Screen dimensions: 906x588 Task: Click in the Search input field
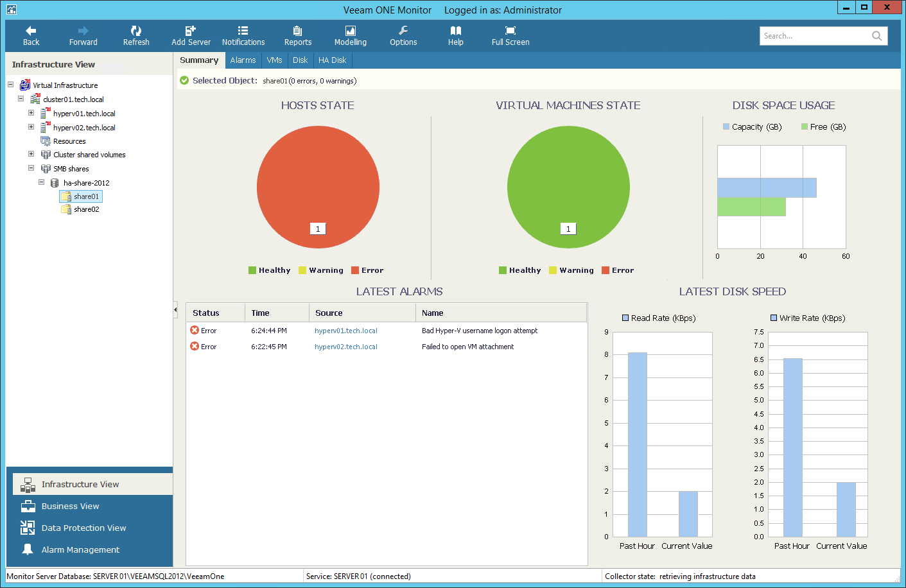[x=814, y=36]
